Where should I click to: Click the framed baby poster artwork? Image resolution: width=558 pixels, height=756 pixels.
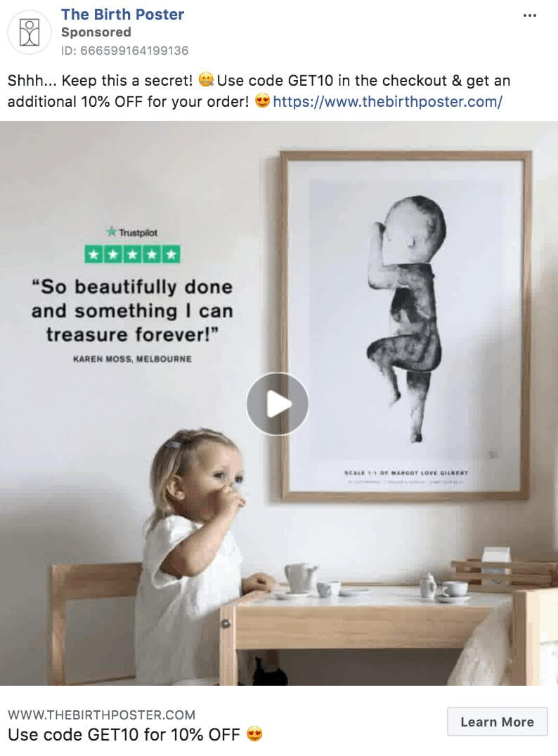click(x=405, y=327)
